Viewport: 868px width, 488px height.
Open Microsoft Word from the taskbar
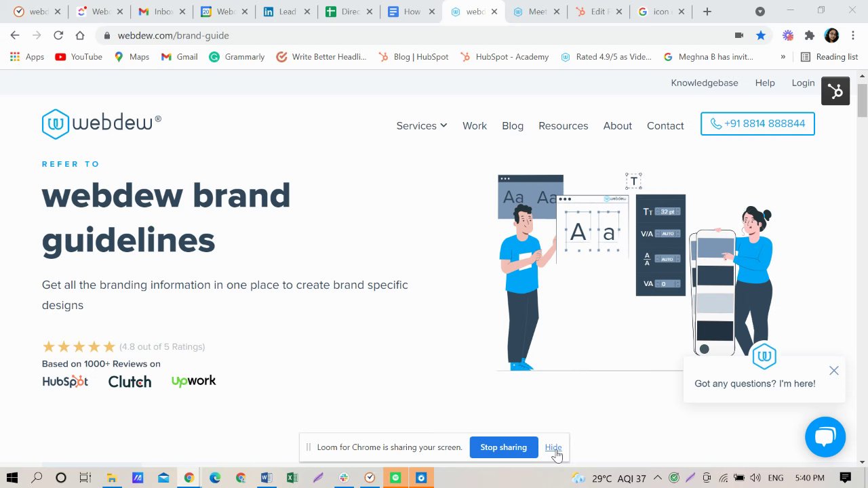(x=266, y=478)
